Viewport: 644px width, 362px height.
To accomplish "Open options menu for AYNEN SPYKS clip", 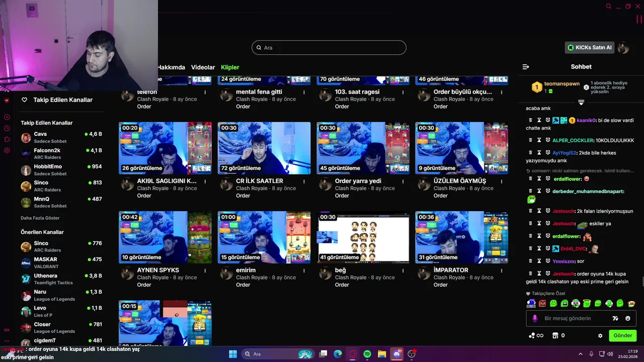I will [x=205, y=270].
